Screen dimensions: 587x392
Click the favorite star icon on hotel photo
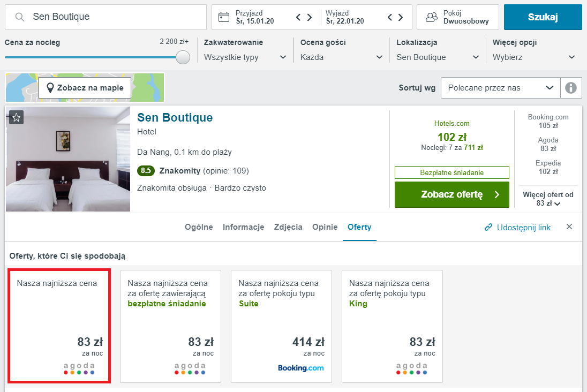click(x=16, y=118)
